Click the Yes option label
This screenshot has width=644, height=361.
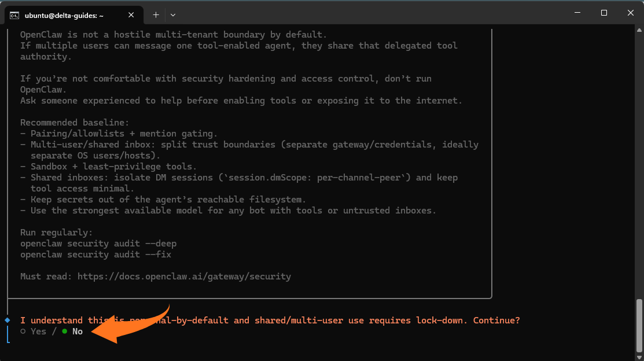tap(38, 331)
